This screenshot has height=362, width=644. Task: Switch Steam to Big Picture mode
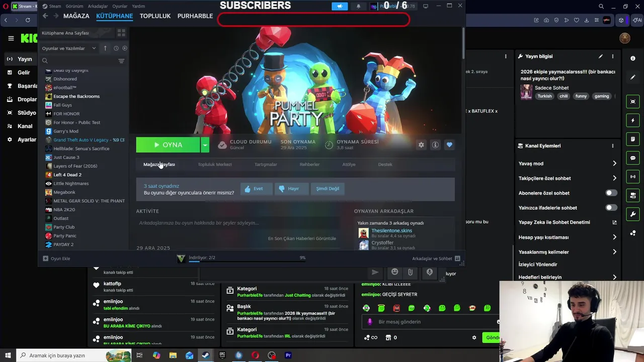(x=426, y=6)
